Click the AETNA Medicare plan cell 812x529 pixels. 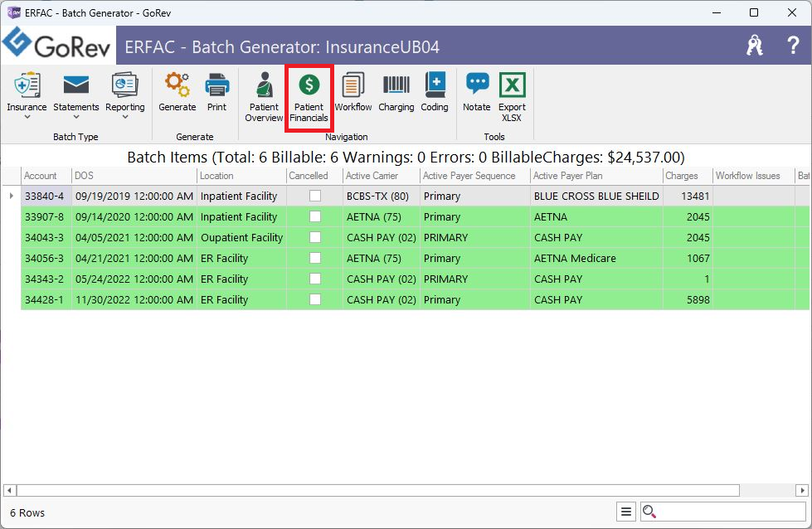(x=596, y=258)
